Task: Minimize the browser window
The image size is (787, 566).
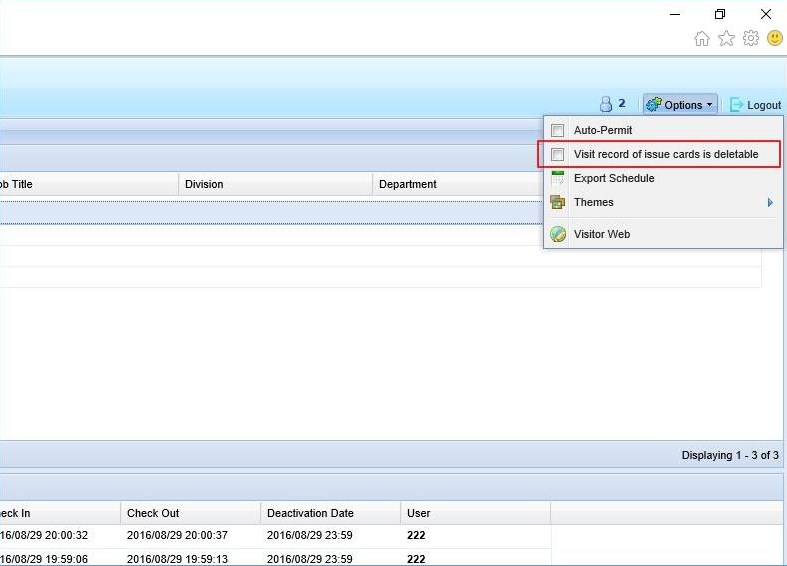Action: point(675,14)
